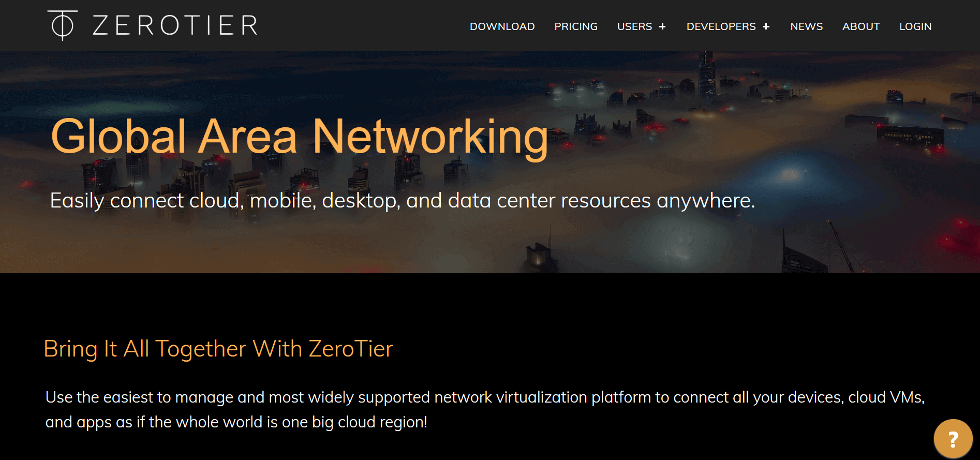The width and height of the screenshot is (980, 460).
Task: Click the 'Use the easiest to manage' paragraph
Action: pos(485,409)
